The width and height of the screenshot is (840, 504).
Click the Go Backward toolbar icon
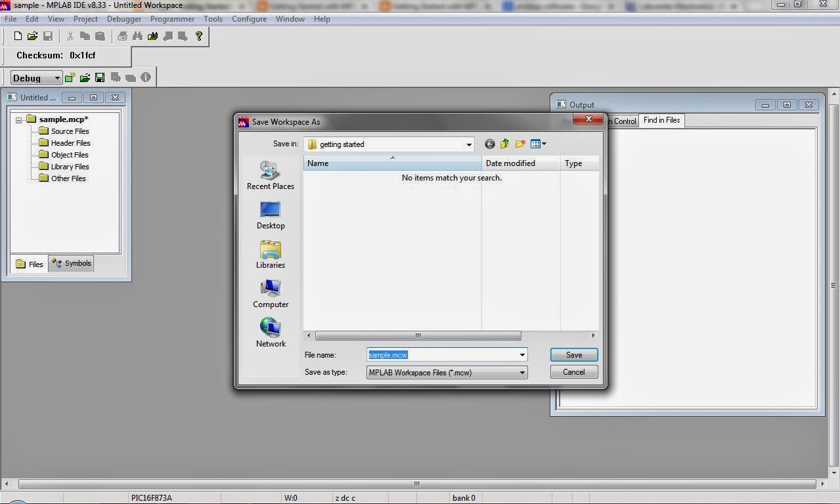[x=167, y=37]
